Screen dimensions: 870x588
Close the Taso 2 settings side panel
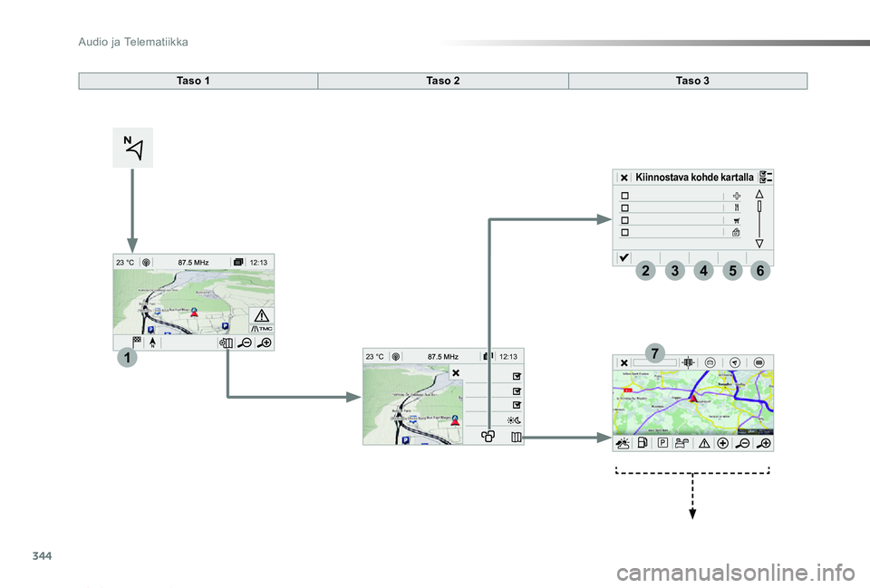(x=456, y=372)
